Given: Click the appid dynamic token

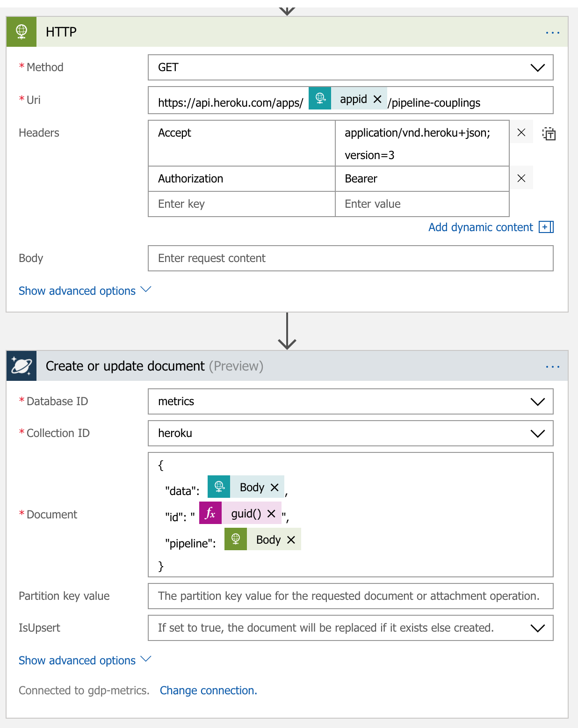Looking at the screenshot, I should (x=348, y=98).
